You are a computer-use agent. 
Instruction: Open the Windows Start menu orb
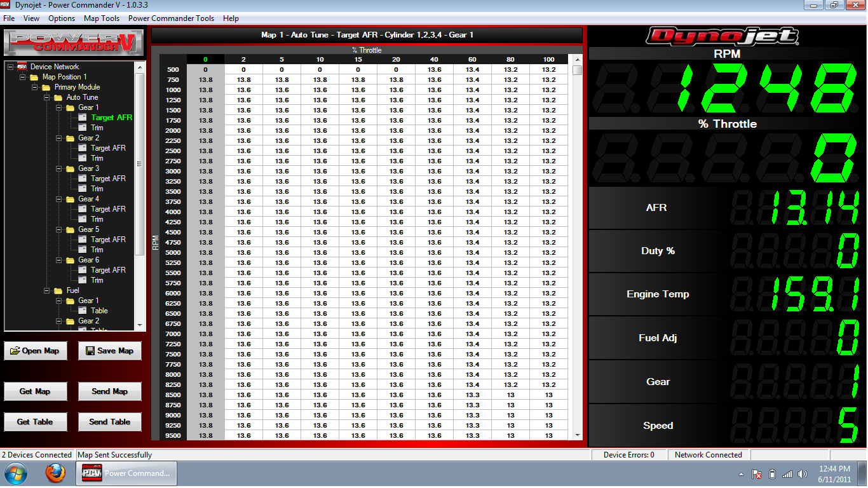pyautogui.click(x=15, y=473)
